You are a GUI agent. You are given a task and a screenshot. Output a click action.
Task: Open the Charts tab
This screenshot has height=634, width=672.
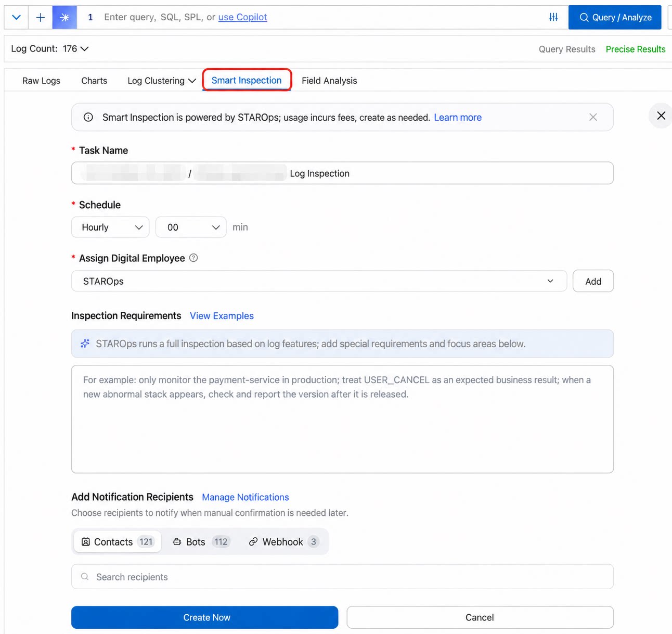point(94,81)
